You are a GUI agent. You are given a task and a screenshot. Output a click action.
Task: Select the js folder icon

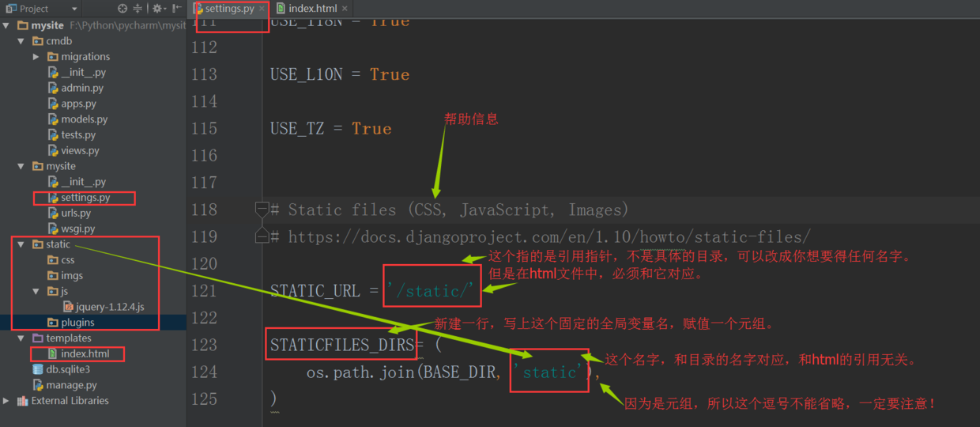click(x=53, y=291)
